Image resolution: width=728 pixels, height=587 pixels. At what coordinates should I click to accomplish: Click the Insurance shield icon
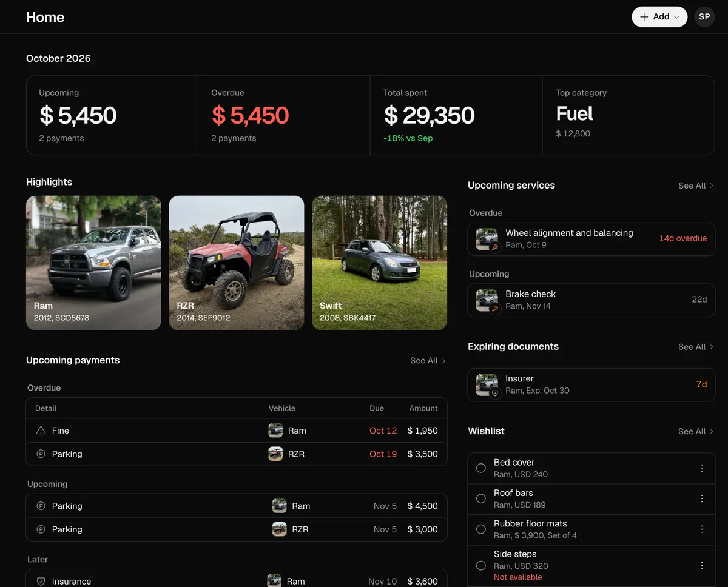pyautogui.click(x=41, y=581)
